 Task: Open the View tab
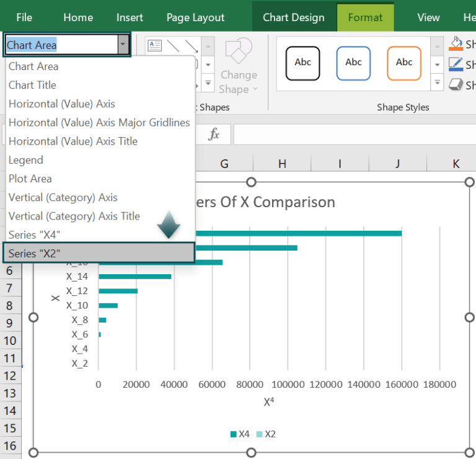tap(428, 17)
